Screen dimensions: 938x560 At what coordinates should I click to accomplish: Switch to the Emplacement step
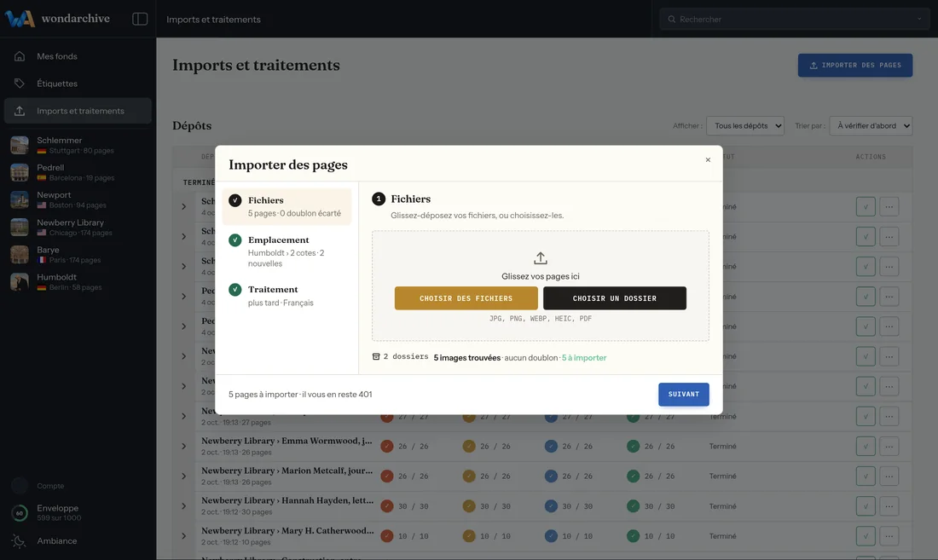287,251
